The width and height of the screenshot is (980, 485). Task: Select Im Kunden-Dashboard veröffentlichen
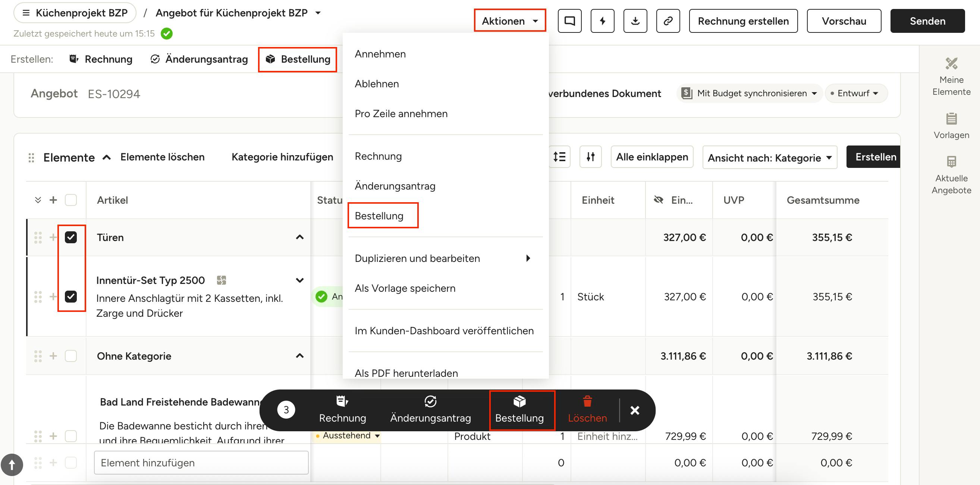click(x=446, y=331)
